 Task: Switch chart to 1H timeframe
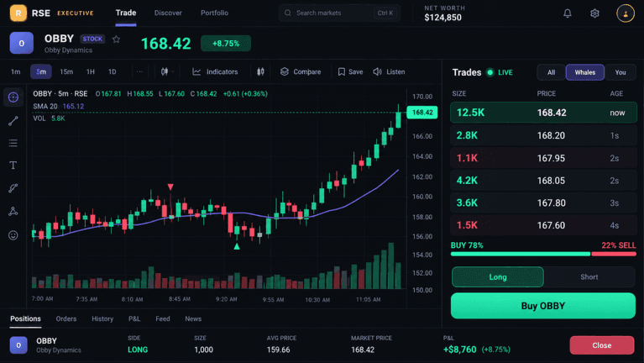click(91, 71)
